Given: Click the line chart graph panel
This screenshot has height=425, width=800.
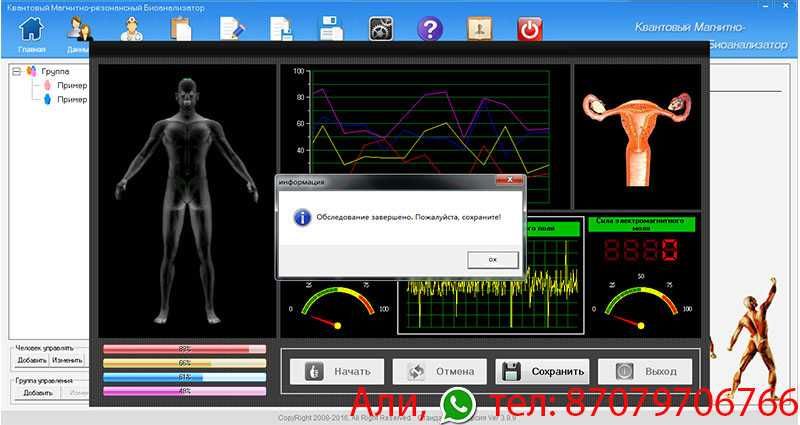Looking at the screenshot, I should click(x=424, y=120).
